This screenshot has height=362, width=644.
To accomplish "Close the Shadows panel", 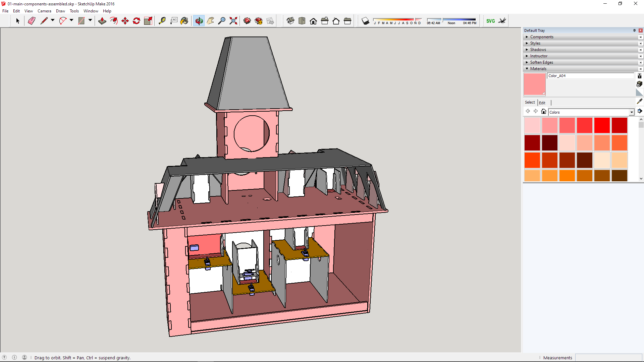I will 640,50.
